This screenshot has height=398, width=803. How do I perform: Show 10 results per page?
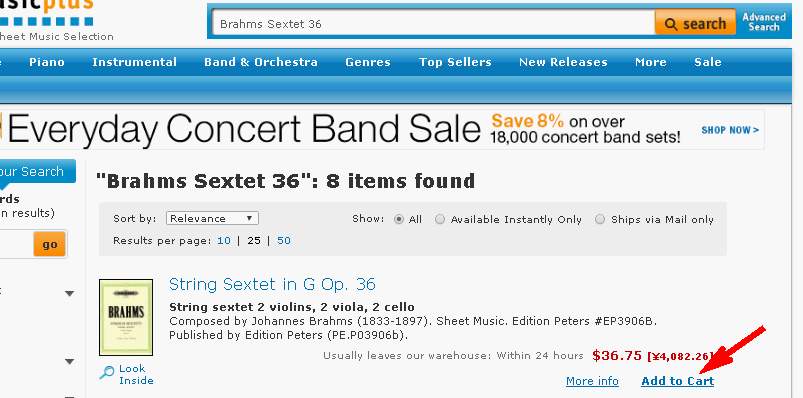[224, 240]
